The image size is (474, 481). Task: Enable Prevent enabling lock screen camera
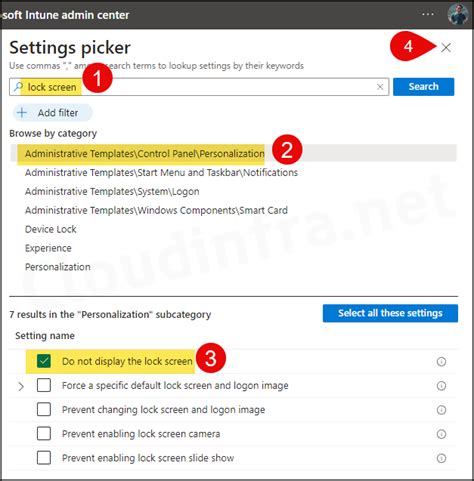(x=44, y=433)
